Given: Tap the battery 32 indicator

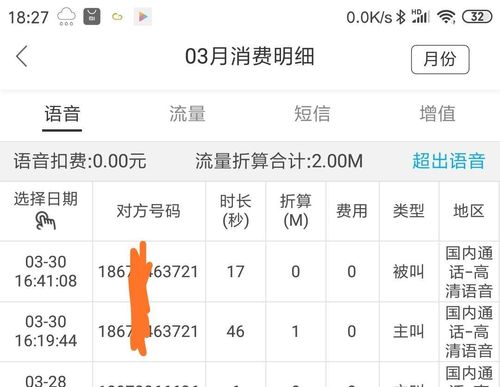Looking at the screenshot, I should [477, 17].
